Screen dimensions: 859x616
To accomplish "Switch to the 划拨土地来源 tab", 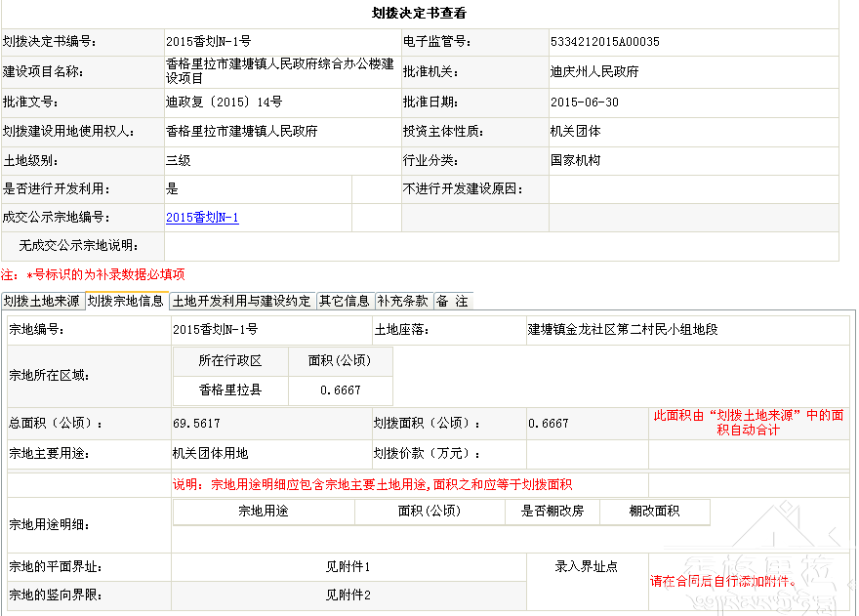I will (x=42, y=301).
